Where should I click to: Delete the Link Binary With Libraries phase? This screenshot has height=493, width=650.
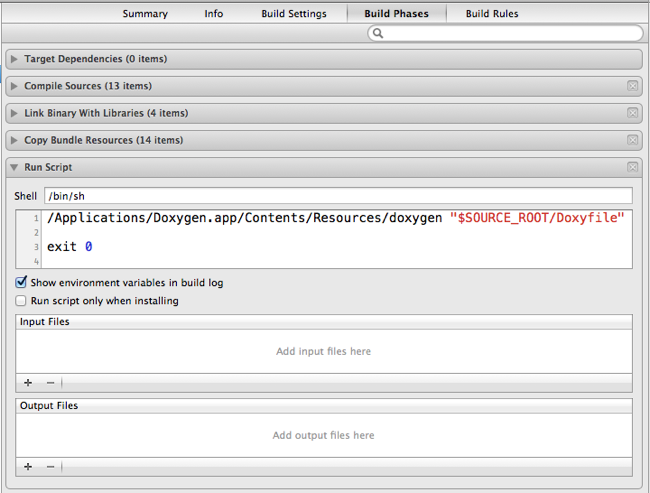click(632, 114)
